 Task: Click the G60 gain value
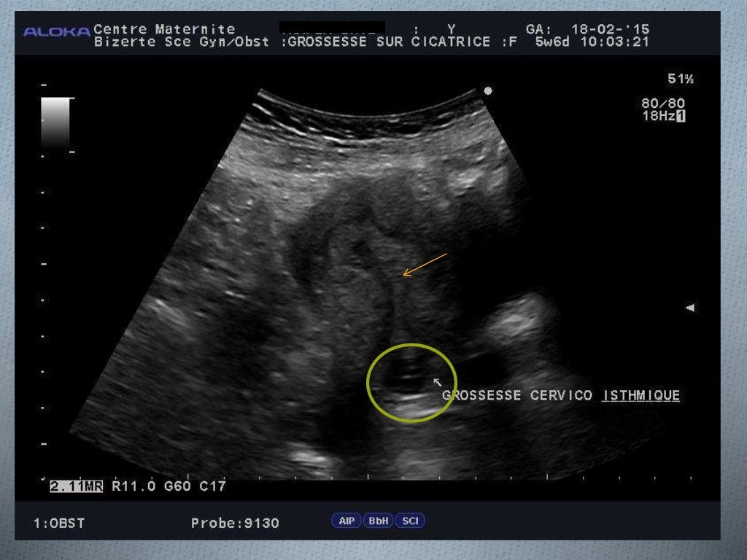(x=177, y=486)
